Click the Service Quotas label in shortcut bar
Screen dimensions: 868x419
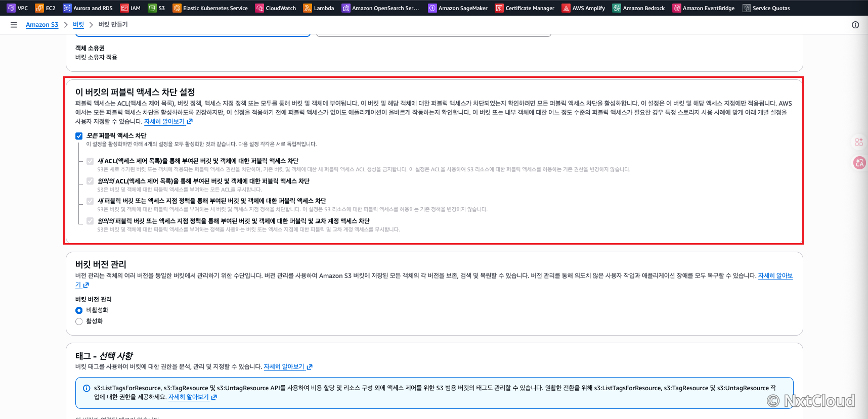pyautogui.click(x=771, y=8)
